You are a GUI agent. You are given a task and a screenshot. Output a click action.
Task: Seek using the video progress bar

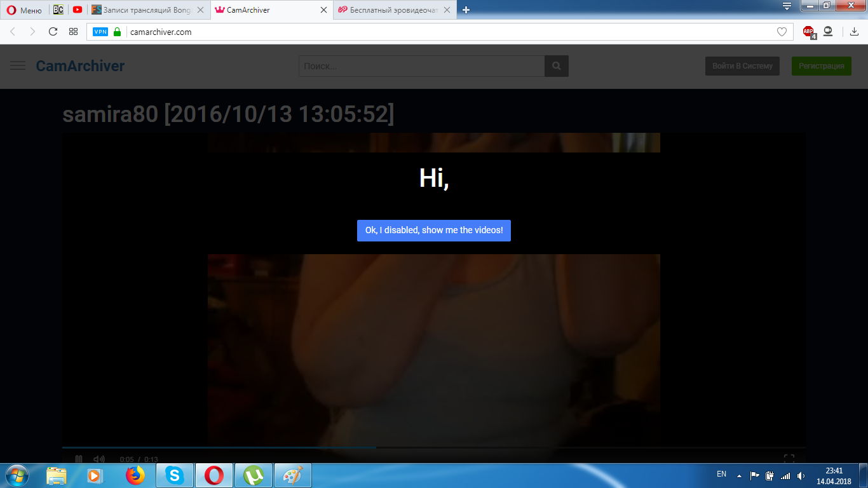coord(434,448)
